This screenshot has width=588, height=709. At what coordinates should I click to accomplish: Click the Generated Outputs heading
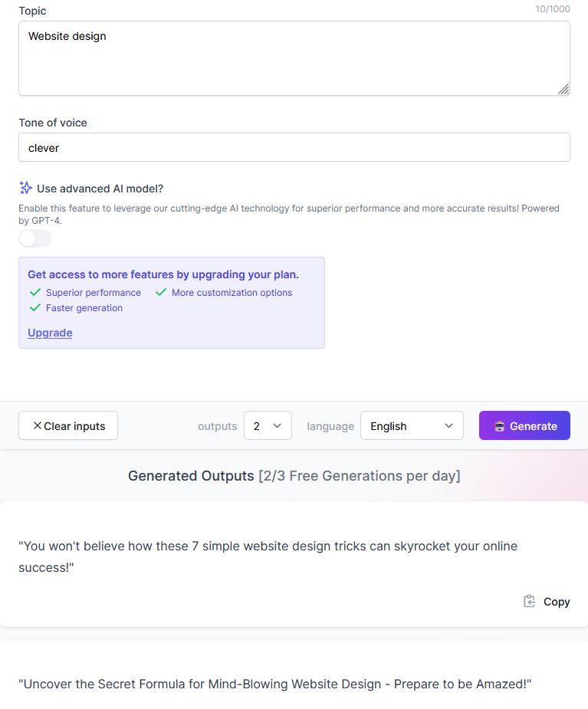(x=191, y=476)
